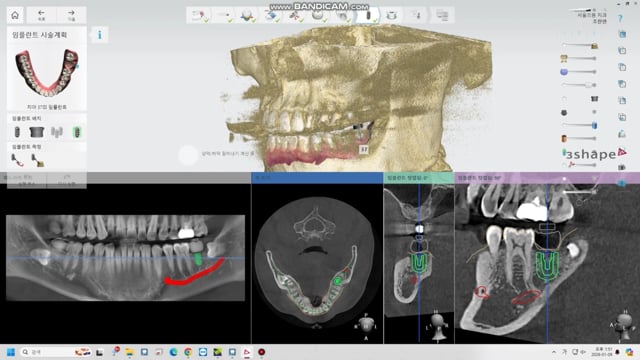Select the green highlighted implant icon
The width and height of the screenshot is (640, 360).
[x=77, y=132]
